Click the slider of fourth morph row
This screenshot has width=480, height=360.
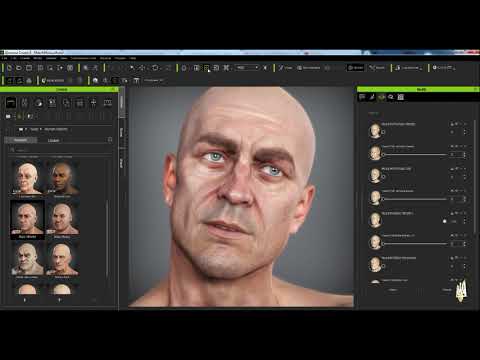[415, 199]
